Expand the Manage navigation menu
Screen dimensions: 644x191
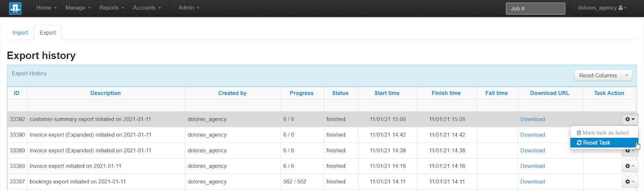(78, 8)
